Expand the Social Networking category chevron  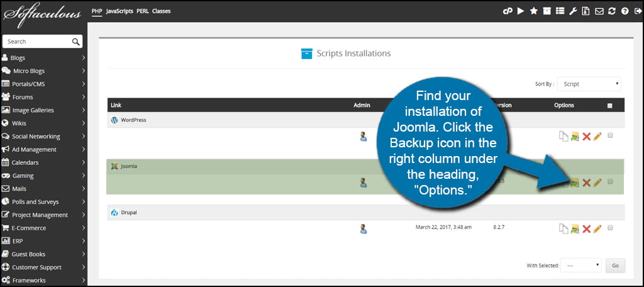coord(84,136)
